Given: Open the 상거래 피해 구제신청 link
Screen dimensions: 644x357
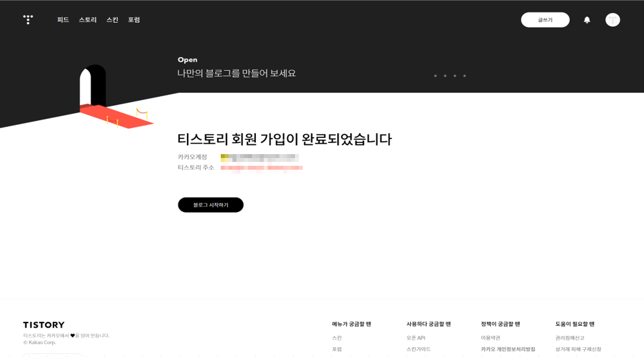Looking at the screenshot, I should (x=578, y=349).
